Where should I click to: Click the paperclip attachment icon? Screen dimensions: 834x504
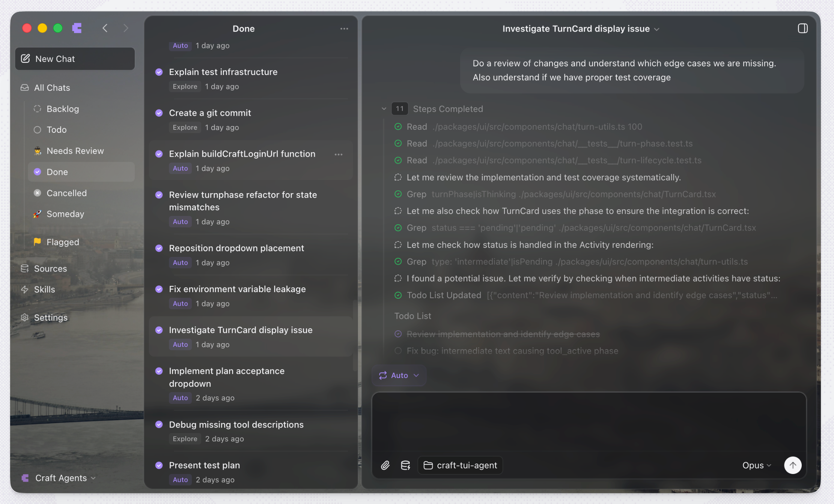(385, 465)
